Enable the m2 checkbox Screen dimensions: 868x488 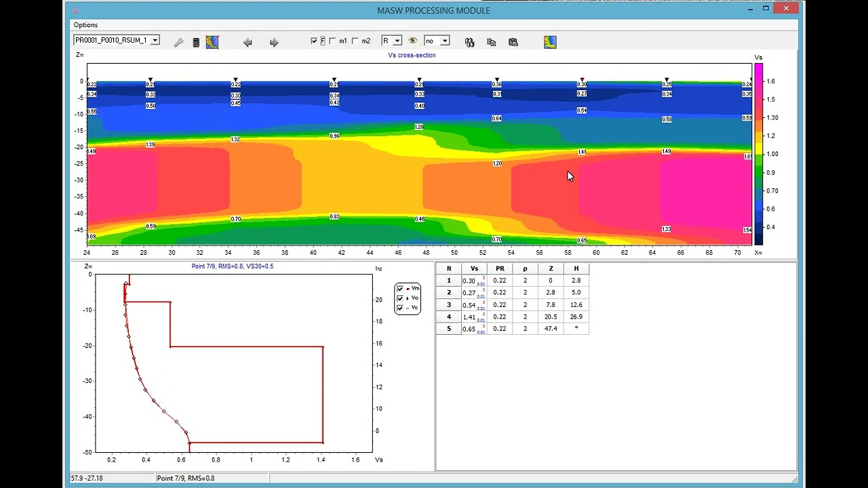pos(355,41)
